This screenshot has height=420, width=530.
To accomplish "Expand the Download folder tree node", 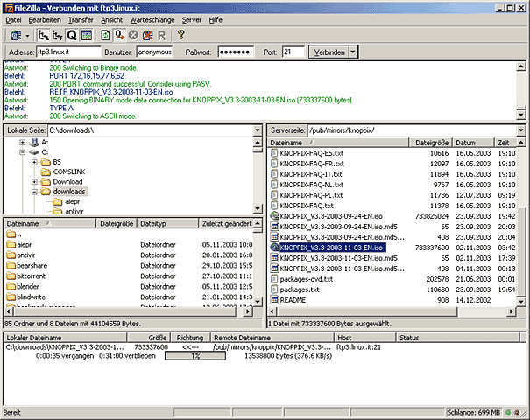I will click(34, 182).
